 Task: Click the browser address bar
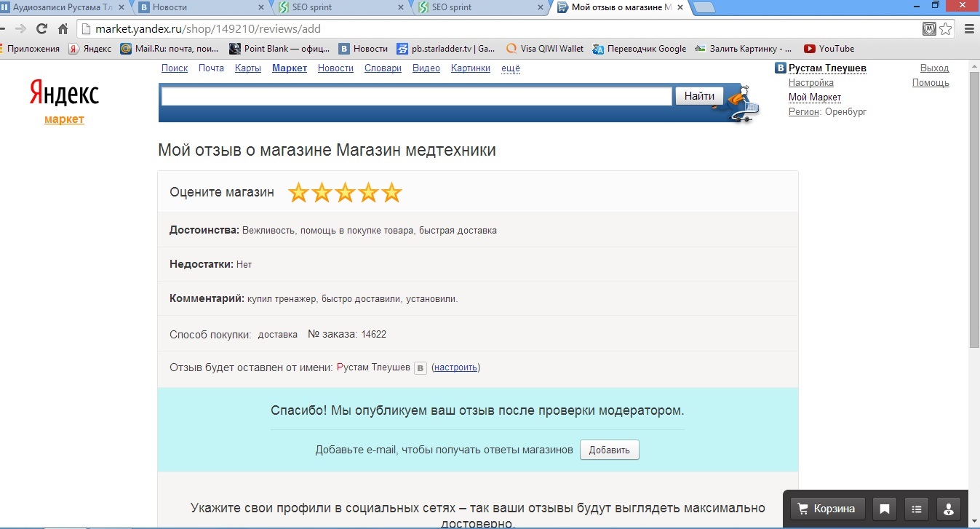[498, 29]
